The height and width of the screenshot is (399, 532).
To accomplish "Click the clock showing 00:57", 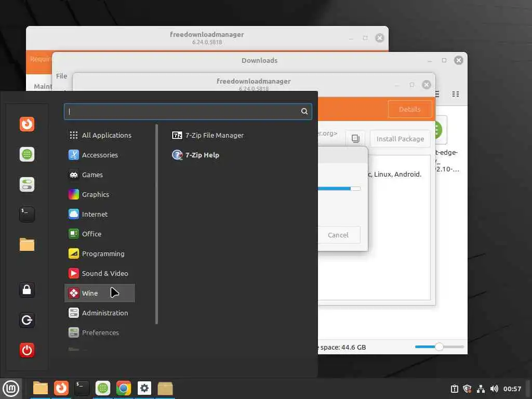I will pyautogui.click(x=512, y=389).
